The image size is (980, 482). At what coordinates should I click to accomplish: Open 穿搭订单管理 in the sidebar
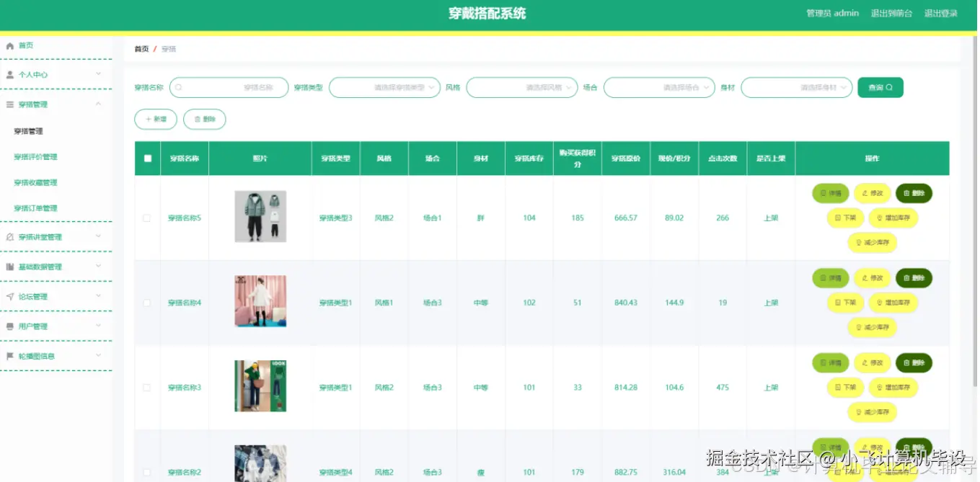tap(35, 208)
